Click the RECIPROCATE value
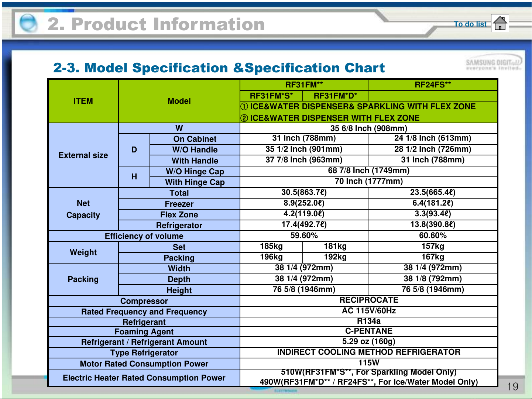Viewport: 532px width, 399px height. click(369, 300)
